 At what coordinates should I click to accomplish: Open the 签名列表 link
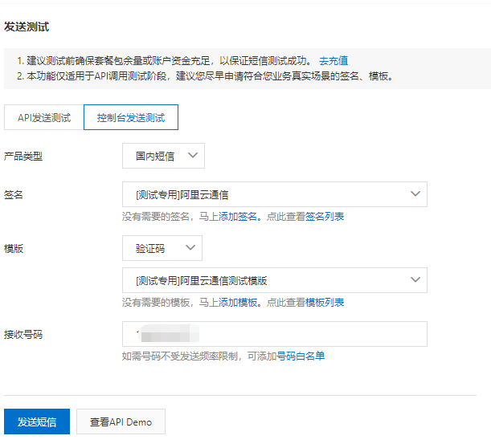tap(325, 217)
